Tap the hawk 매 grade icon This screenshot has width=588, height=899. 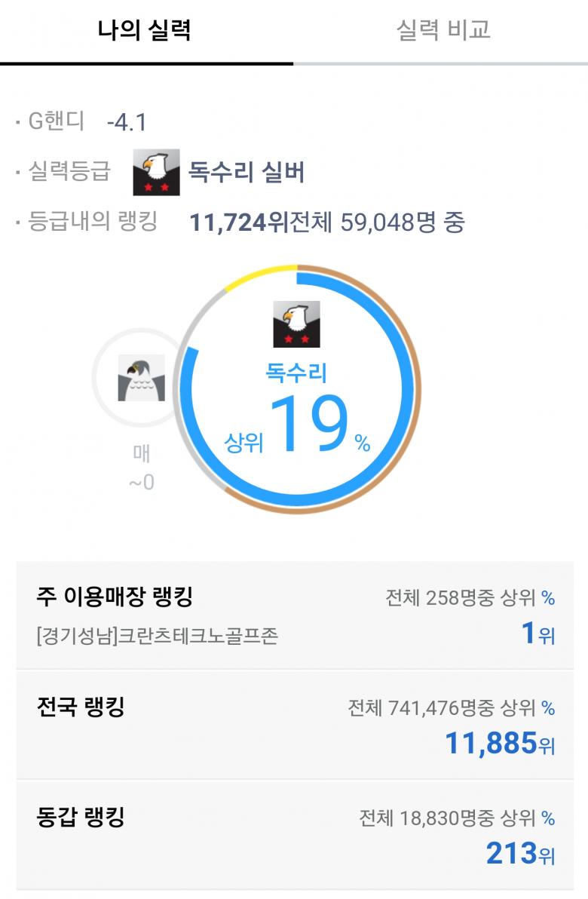[141, 377]
